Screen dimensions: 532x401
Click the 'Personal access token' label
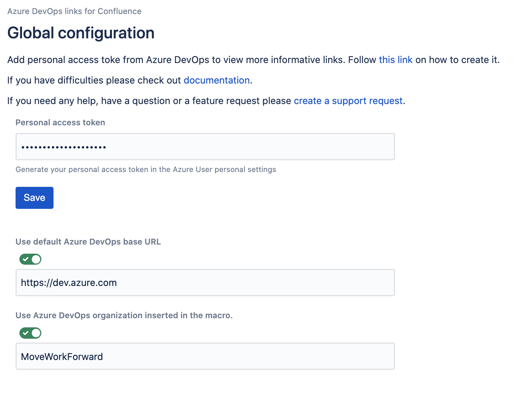point(60,123)
